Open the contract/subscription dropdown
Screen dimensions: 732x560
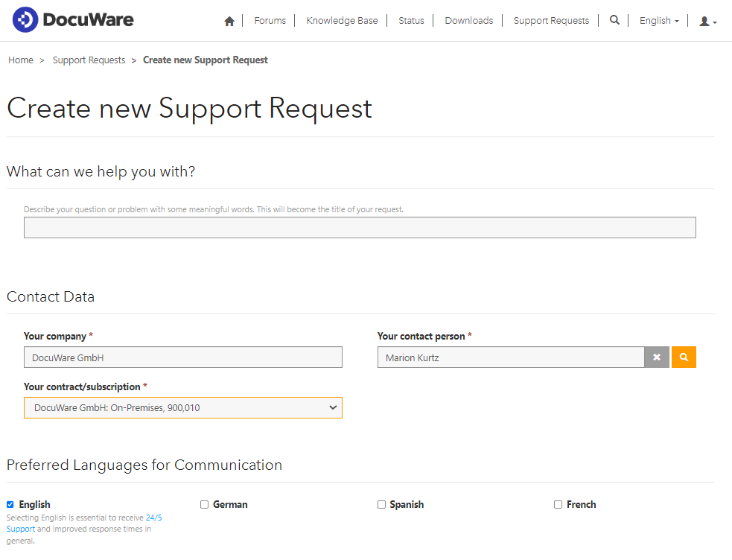(x=182, y=407)
